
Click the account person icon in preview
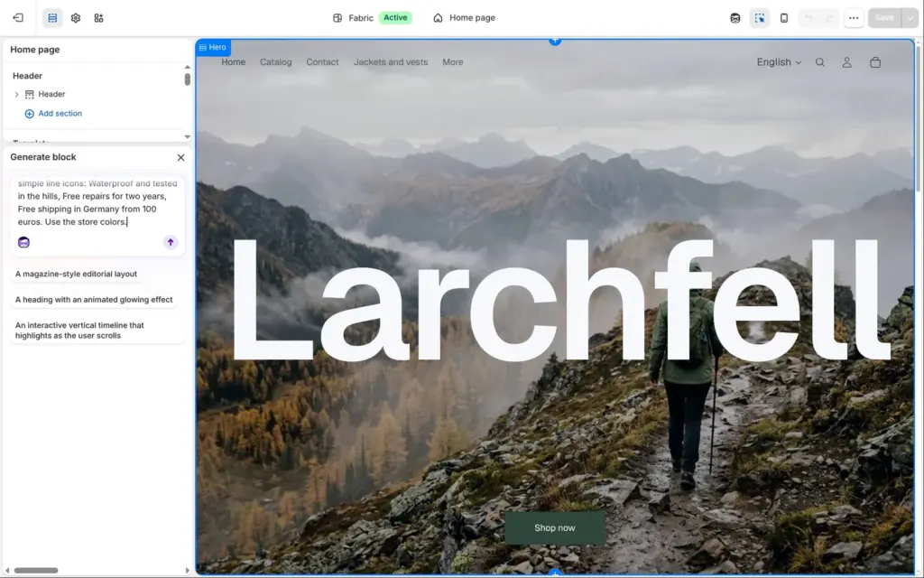point(846,62)
